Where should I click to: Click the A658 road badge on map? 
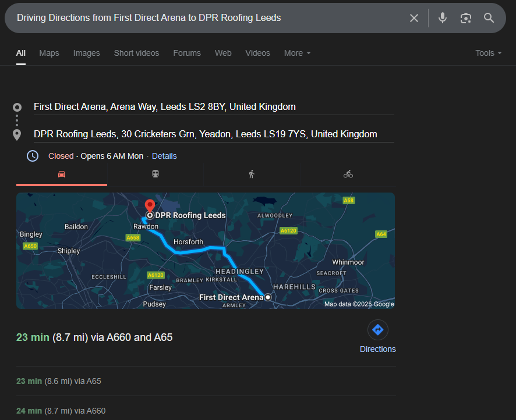point(133,237)
